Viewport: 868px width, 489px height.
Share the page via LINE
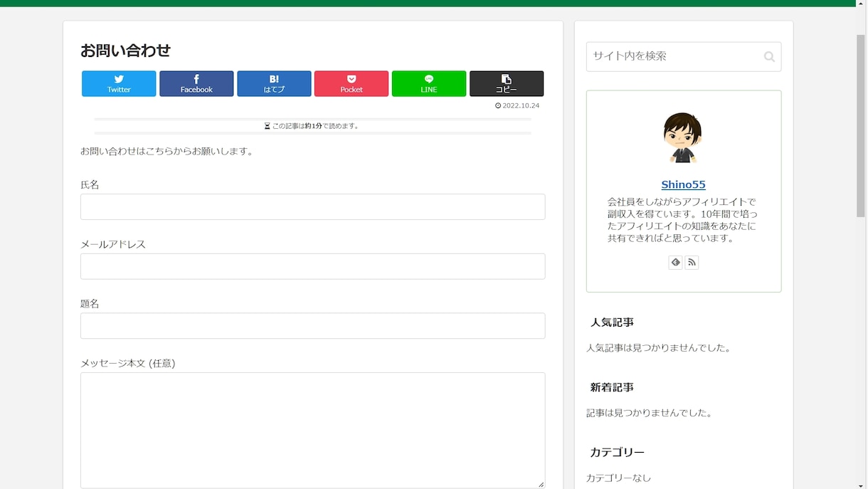[x=429, y=83]
